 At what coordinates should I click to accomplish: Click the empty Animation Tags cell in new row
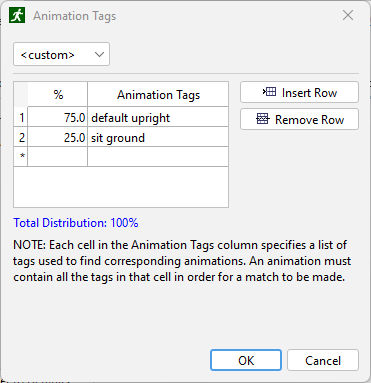tap(158, 157)
